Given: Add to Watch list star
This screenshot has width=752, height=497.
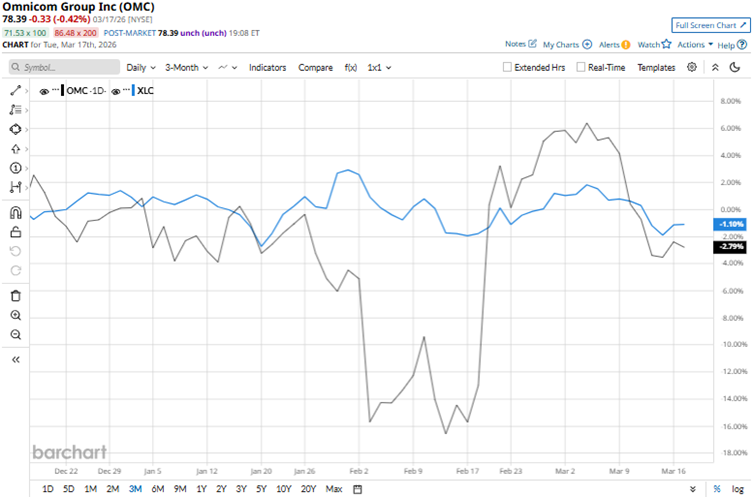Looking at the screenshot, I should (x=654, y=44).
